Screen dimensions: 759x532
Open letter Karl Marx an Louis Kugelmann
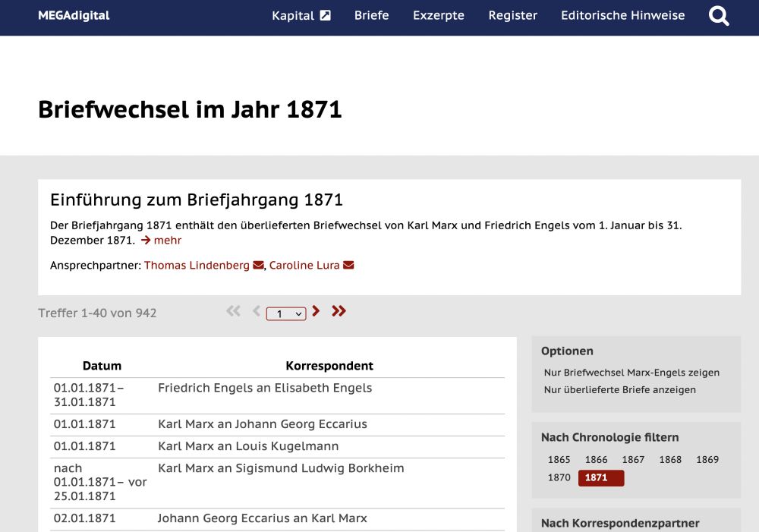(x=248, y=446)
